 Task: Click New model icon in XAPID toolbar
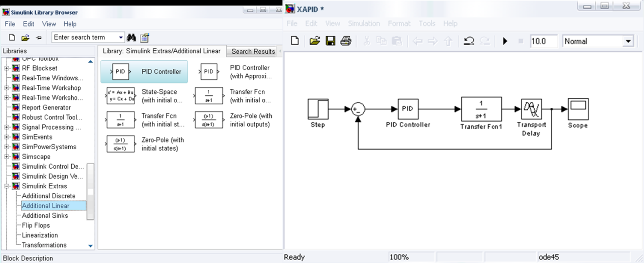click(x=295, y=41)
